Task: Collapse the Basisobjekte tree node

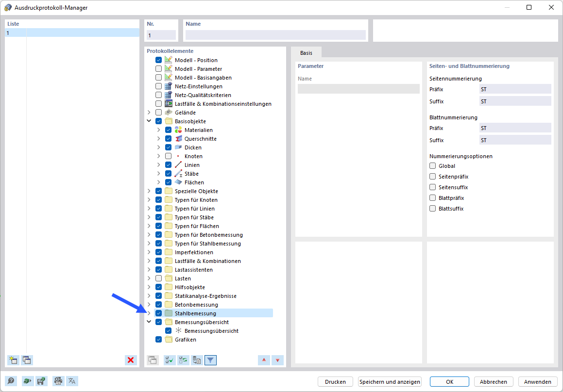Action: click(149, 121)
